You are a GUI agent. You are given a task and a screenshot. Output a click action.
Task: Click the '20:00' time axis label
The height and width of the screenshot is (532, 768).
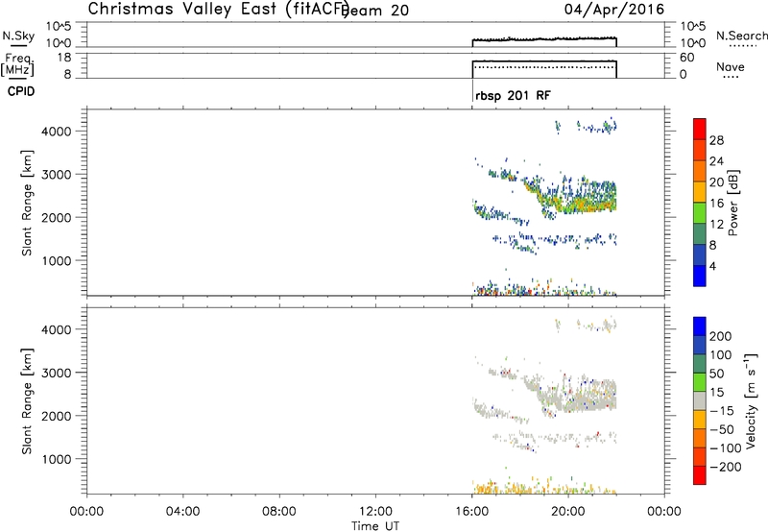pos(567,512)
